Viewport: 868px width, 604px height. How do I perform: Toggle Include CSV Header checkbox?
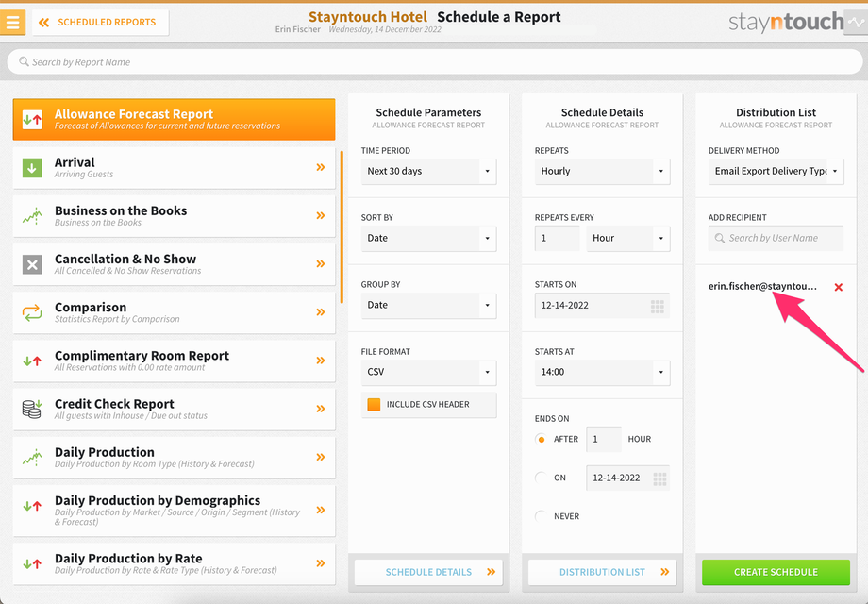[x=374, y=404]
